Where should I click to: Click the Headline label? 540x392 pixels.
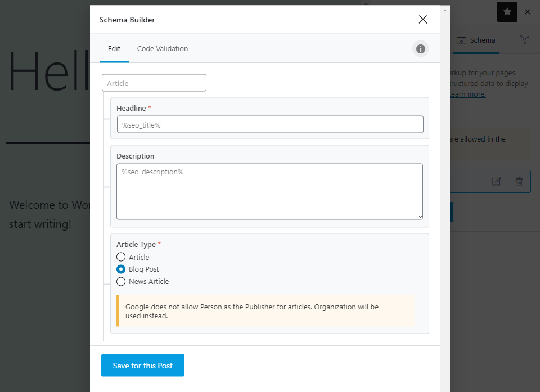[x=131, y=108]
